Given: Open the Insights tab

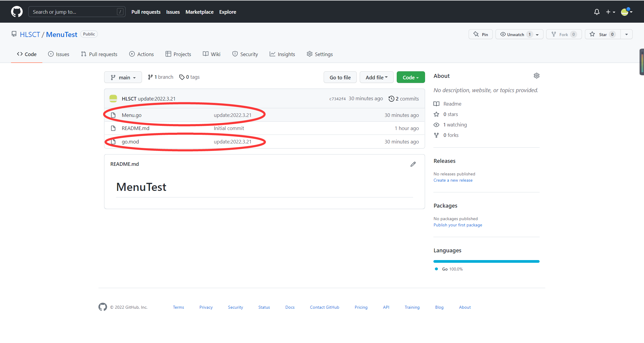Looking at the screenshot, I should coord(282,54).
